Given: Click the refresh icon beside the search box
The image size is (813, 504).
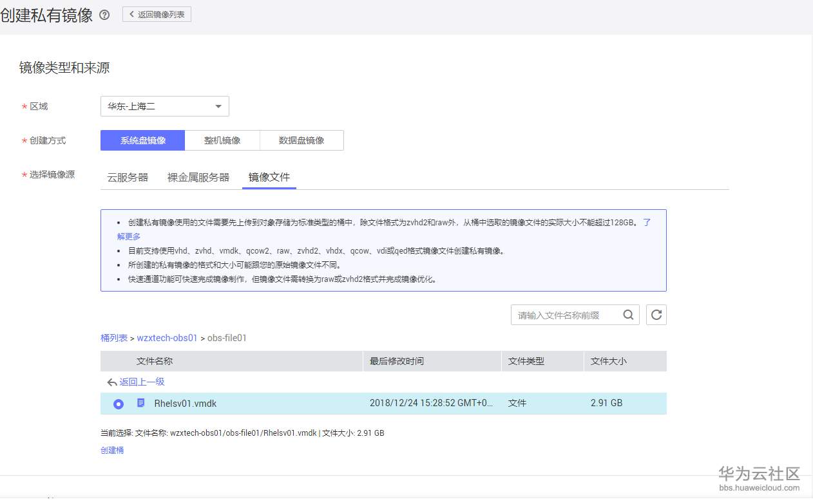Looking at the screenshot, I should pyautogui.click(x=656, y=315).
